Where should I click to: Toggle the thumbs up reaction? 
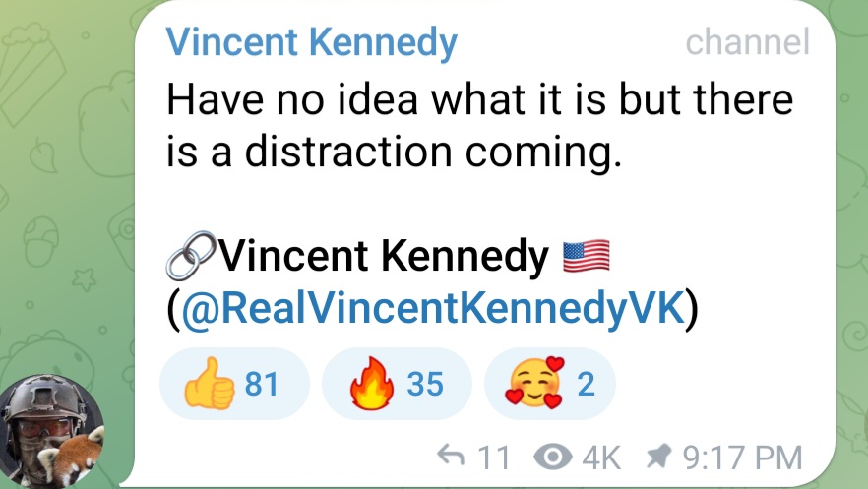click(233, 384)
